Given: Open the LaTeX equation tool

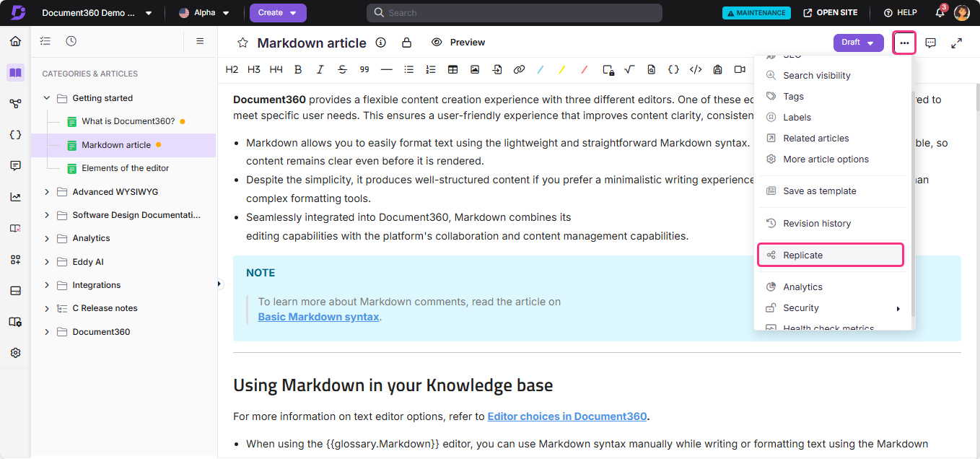Looking at the screenshot, I should click(x=629, y=69).
